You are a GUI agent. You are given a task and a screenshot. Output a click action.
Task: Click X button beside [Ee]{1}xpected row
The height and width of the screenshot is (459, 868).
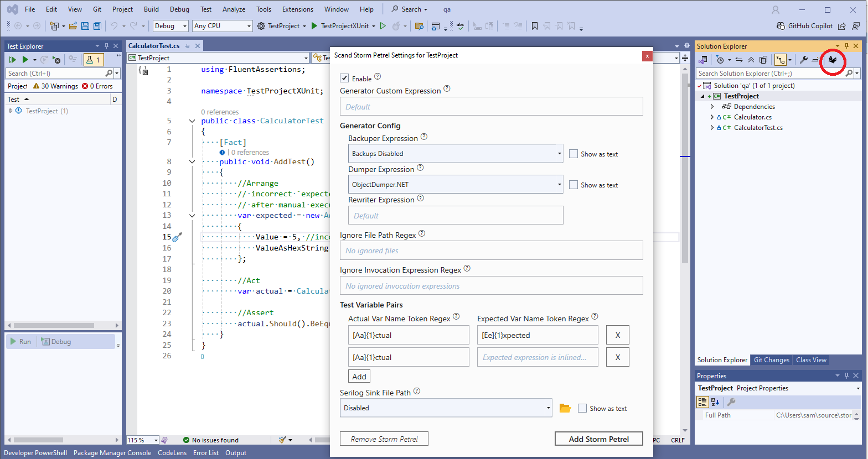(618, 335)
